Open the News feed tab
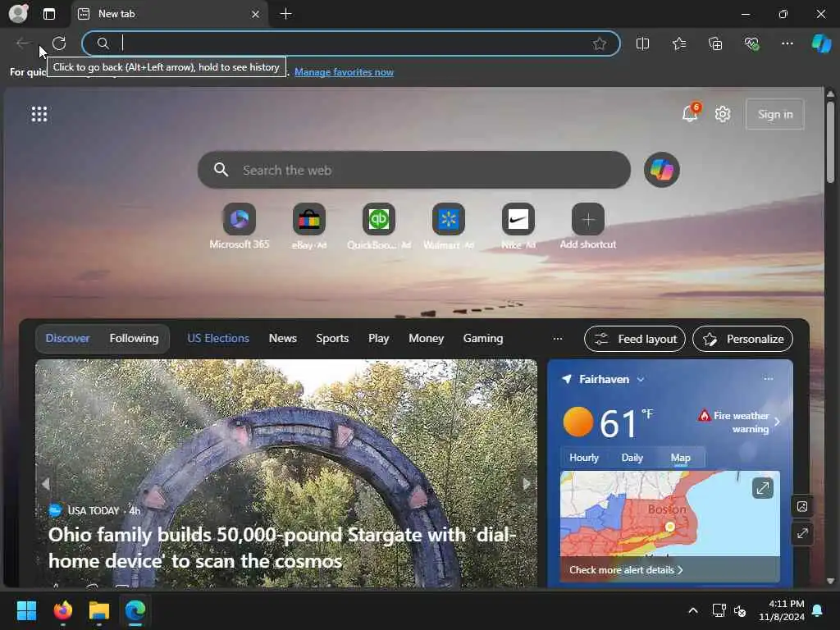 pyautogui.click(x=283, y=338)
